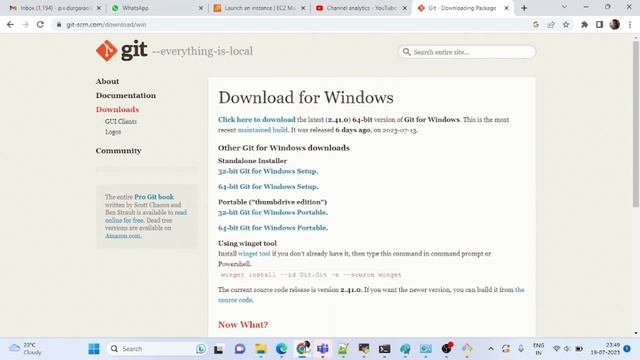
Task: Click the 'Now What?' heading
Action: [x=243, y=324]
